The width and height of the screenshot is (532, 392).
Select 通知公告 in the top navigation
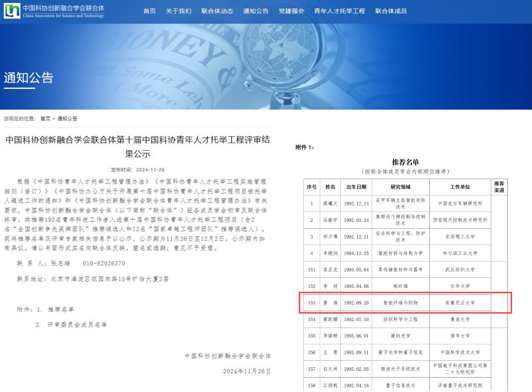click(x=256, y=11)
